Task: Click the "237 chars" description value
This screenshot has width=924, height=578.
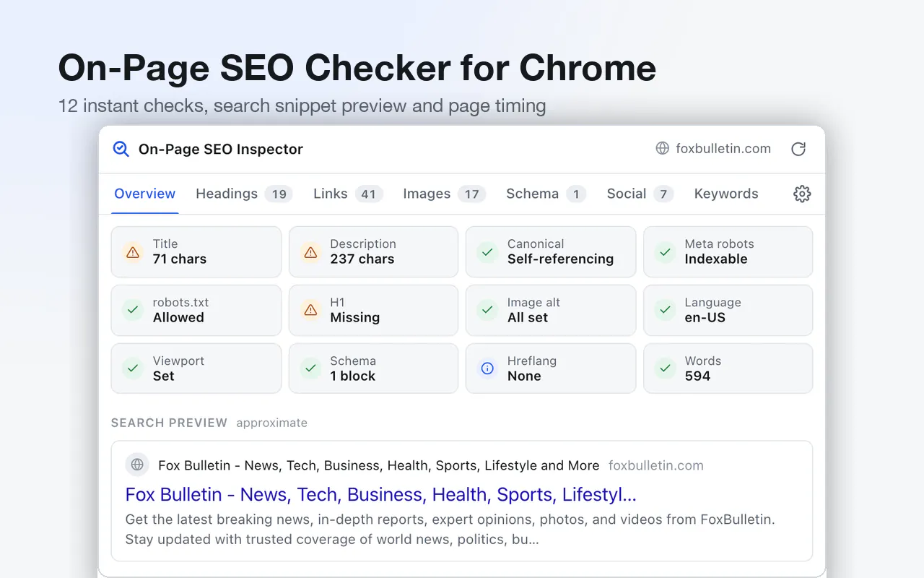Action: pyautogui.click(x=362, y=259)
